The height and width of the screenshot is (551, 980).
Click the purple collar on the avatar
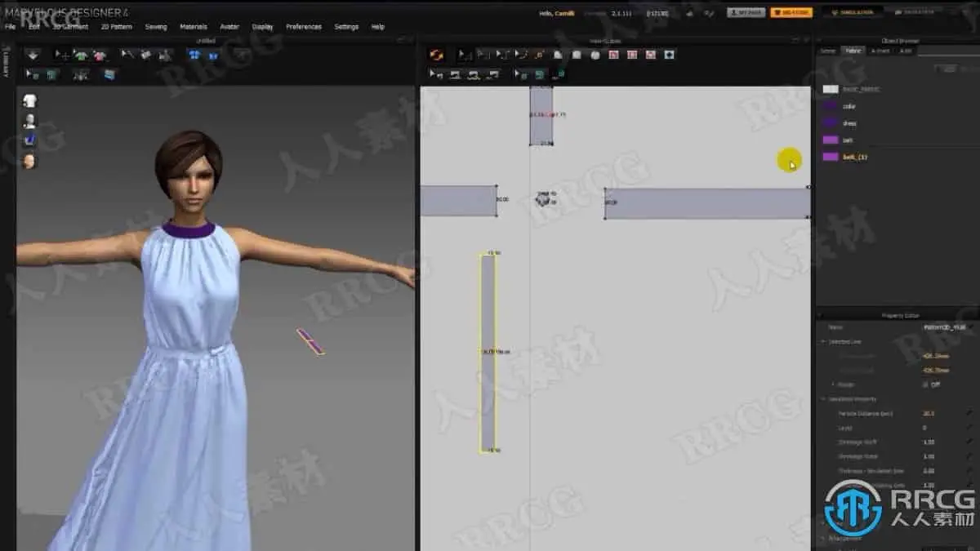coord(188,229)
